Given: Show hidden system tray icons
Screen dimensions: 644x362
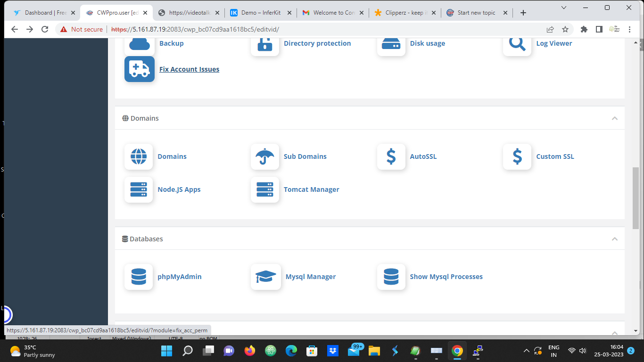Looking at the screenshot, I should click(527, 351).
